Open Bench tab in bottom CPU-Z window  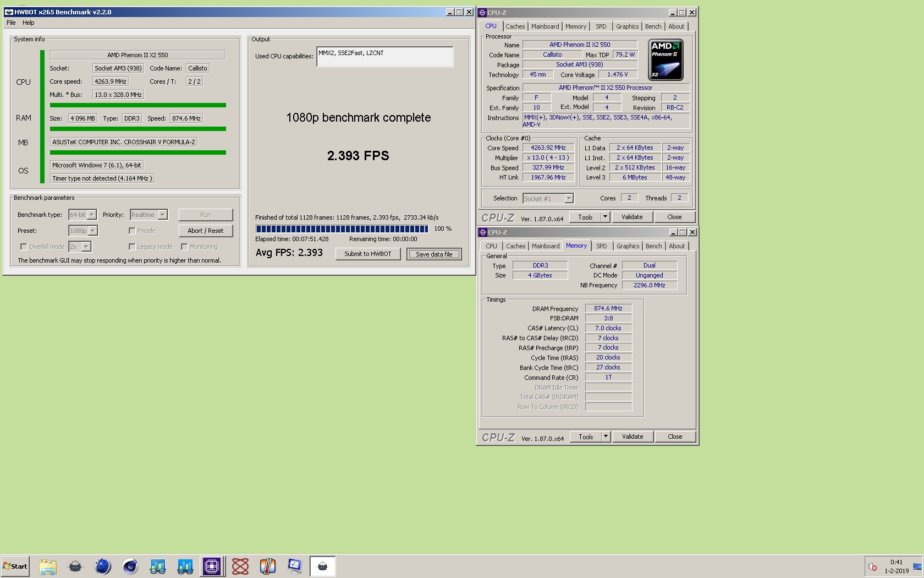(x=654, y=246)
